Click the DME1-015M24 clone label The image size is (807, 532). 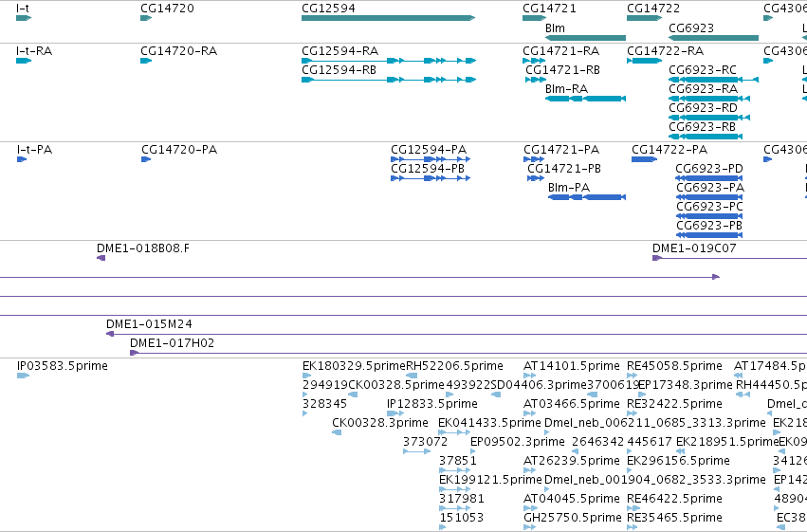[x=149, y=324]
